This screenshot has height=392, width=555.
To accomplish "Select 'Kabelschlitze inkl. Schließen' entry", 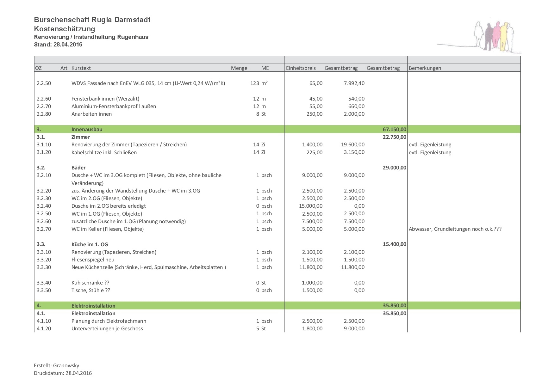I will 104,152.
